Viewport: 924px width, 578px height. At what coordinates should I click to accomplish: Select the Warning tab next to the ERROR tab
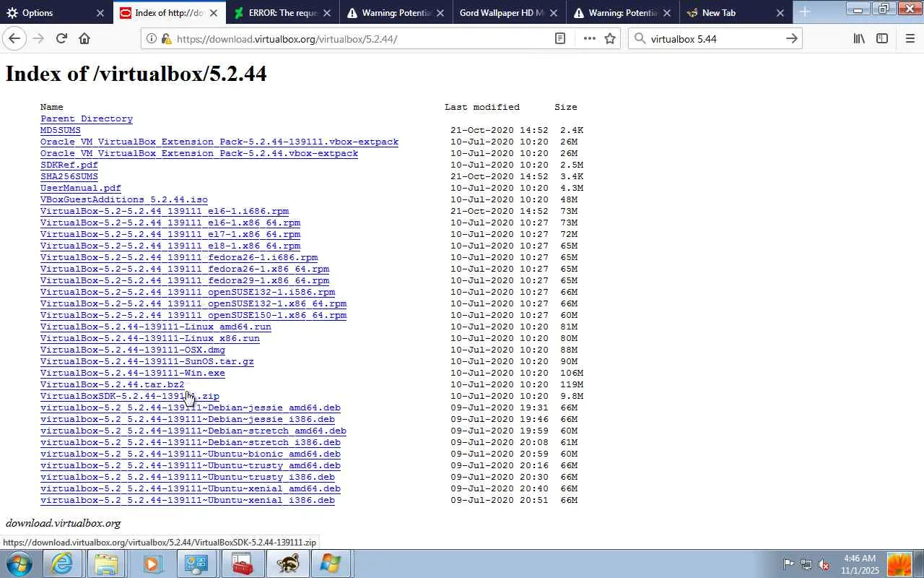coord(396,13)
